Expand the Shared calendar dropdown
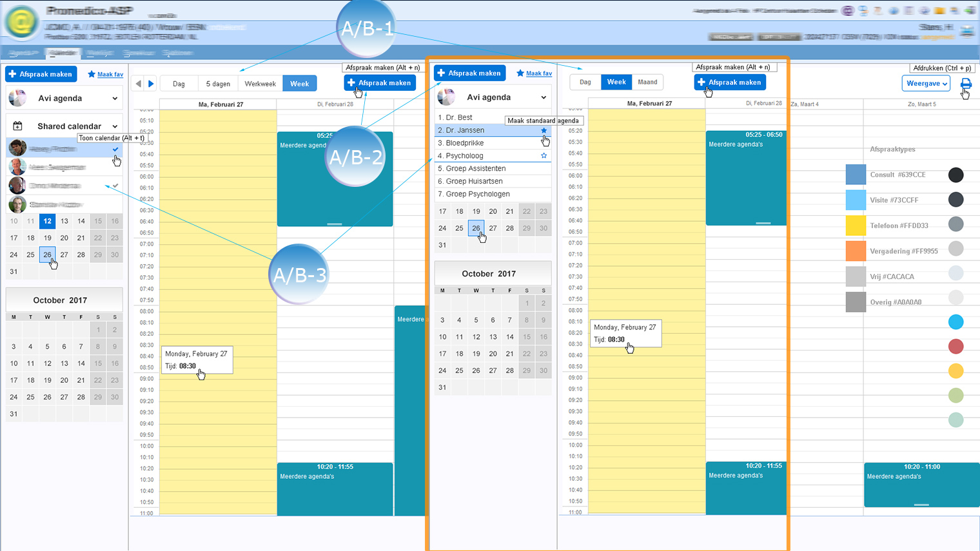Screen dimensions: 980x551 coord(115,126)
